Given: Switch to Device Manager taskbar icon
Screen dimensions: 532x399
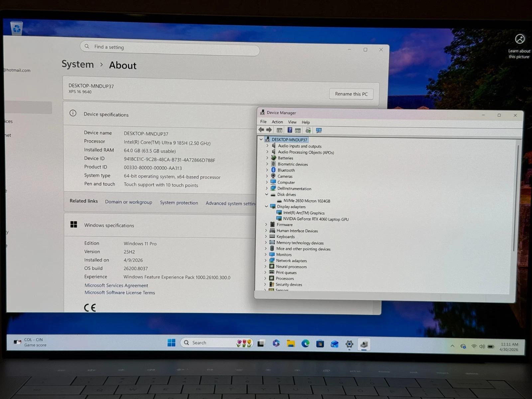Looking at the screenshot, I should [364, 344].
